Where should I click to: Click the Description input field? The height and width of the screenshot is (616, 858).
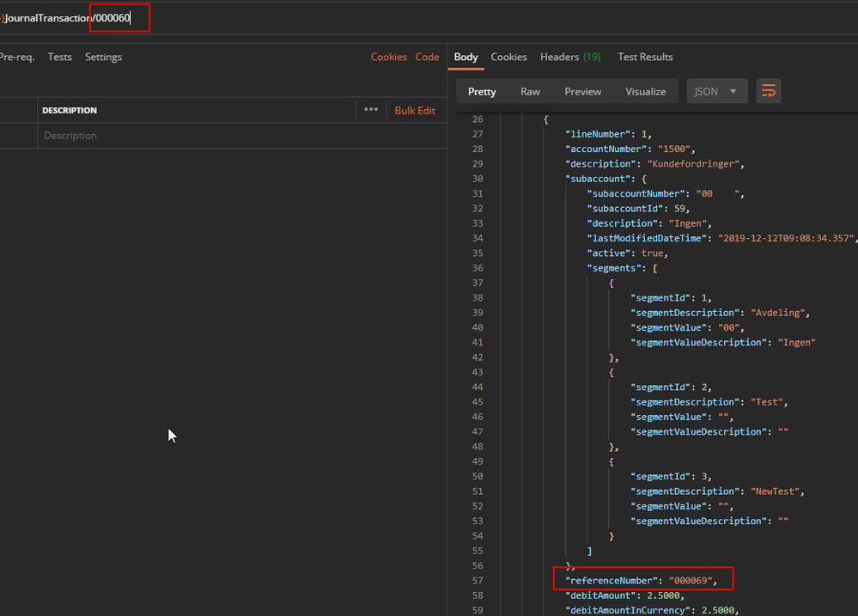click(198, 136)
